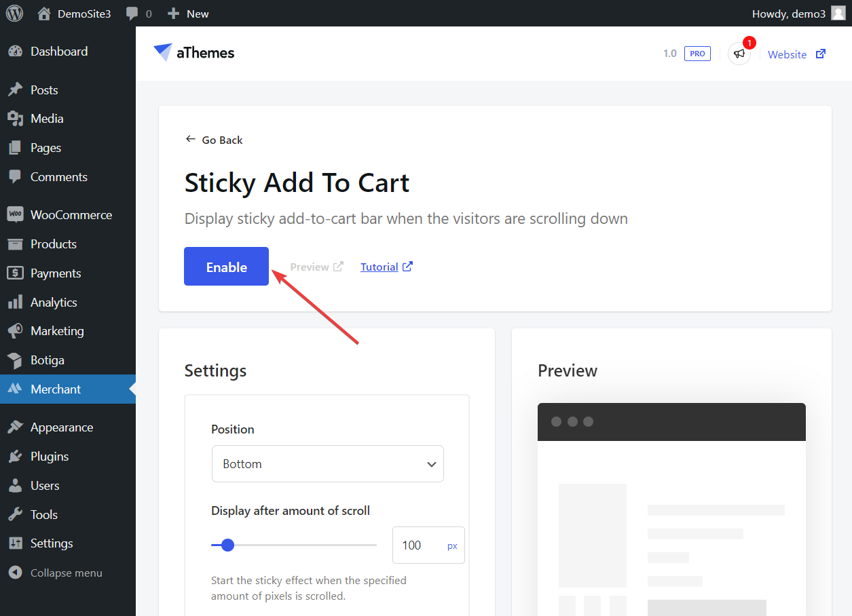Open the Position dropdown set to Bottom
Screen dimensions: 852x616
pos(328,464)
